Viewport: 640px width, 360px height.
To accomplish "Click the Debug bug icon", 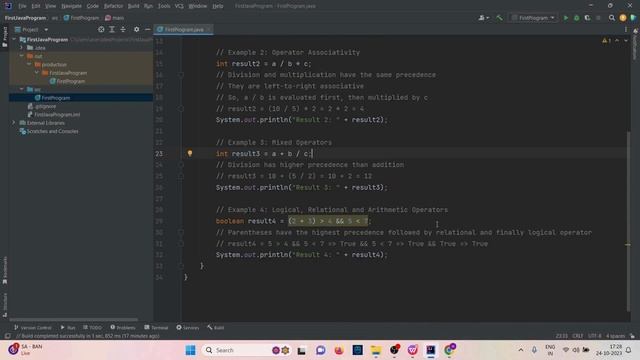I will point(576,18).
